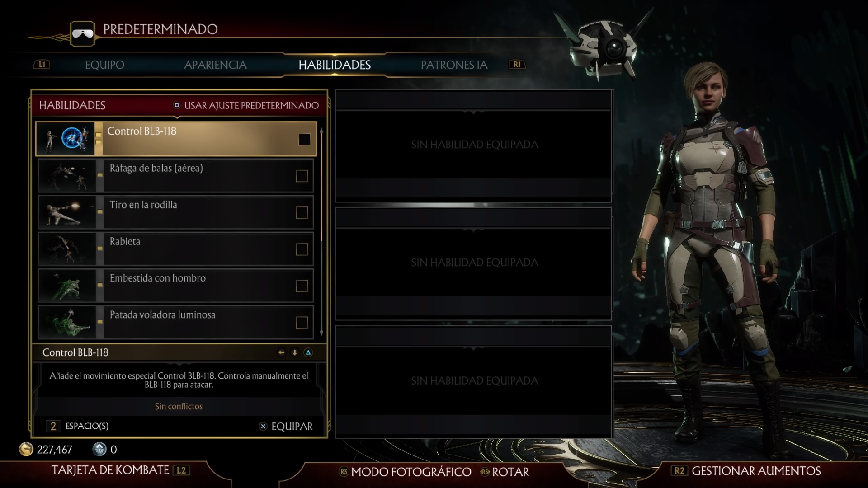Click the L2 Tarjeta de Kombate icon
Screen dimensions: 868x488
click(x=181, y=470)
